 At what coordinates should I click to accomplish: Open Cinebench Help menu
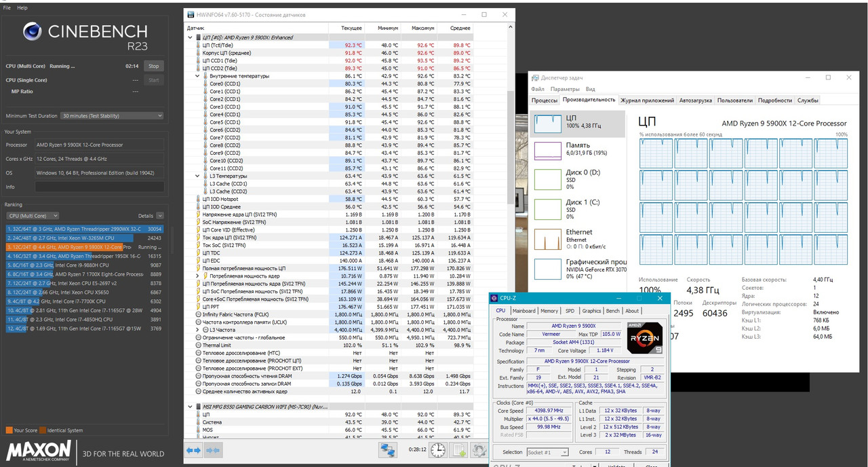point(22,7)
